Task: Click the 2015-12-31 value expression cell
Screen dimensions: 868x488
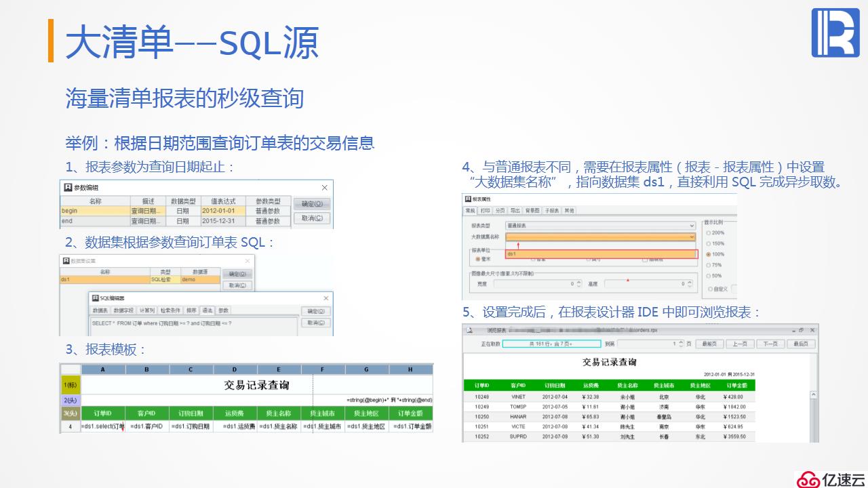Action: (223, 221)
